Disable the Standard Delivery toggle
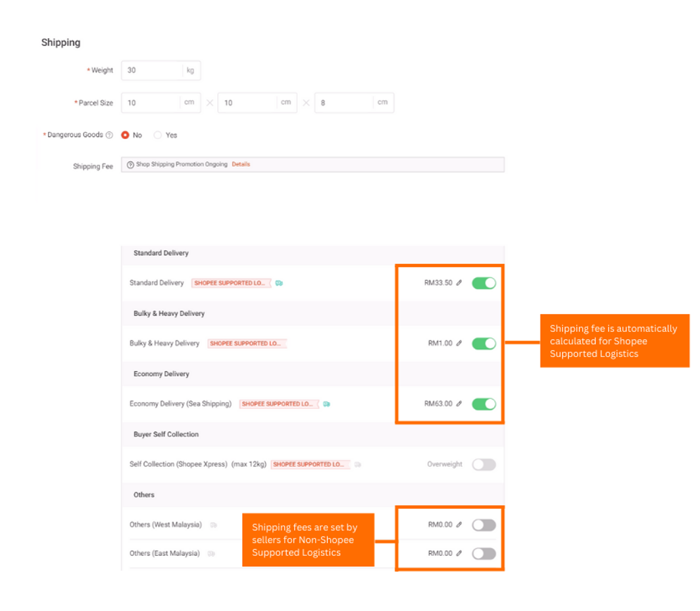Viewport: 700px width, 611px height. pyautogui.click(x=484, y=282)
